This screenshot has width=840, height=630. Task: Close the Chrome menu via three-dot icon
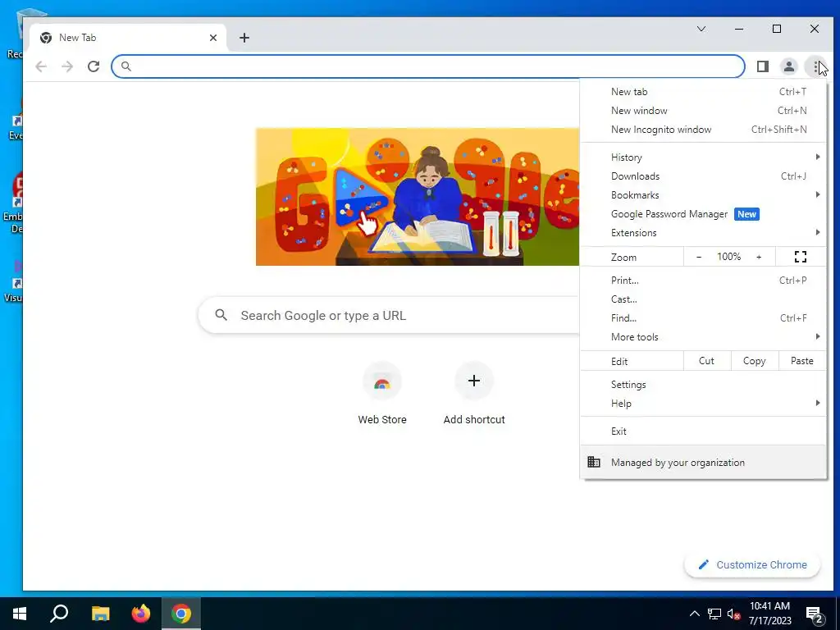(816, 66)
